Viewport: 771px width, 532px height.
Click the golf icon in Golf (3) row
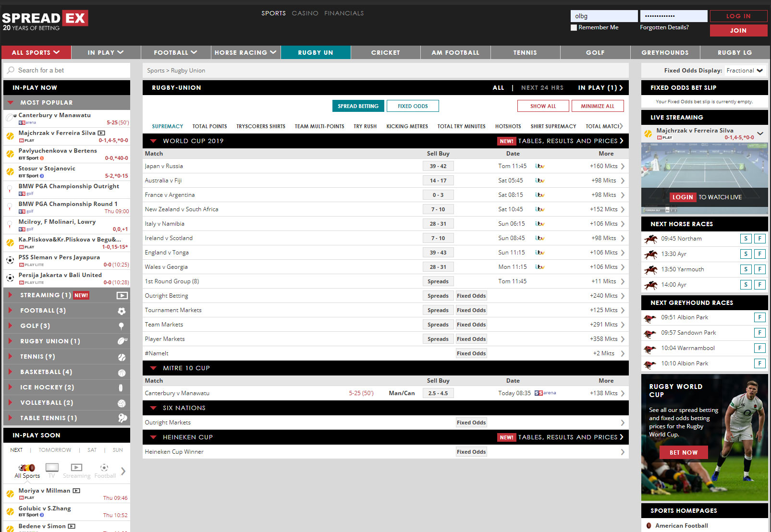click(121, 326)
